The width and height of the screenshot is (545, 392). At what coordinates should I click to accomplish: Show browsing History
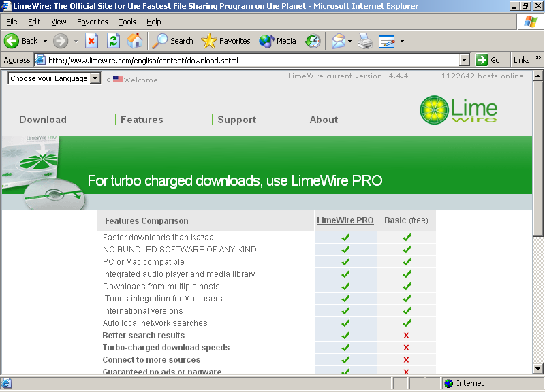pyautogui.click(x=313, y=41)
